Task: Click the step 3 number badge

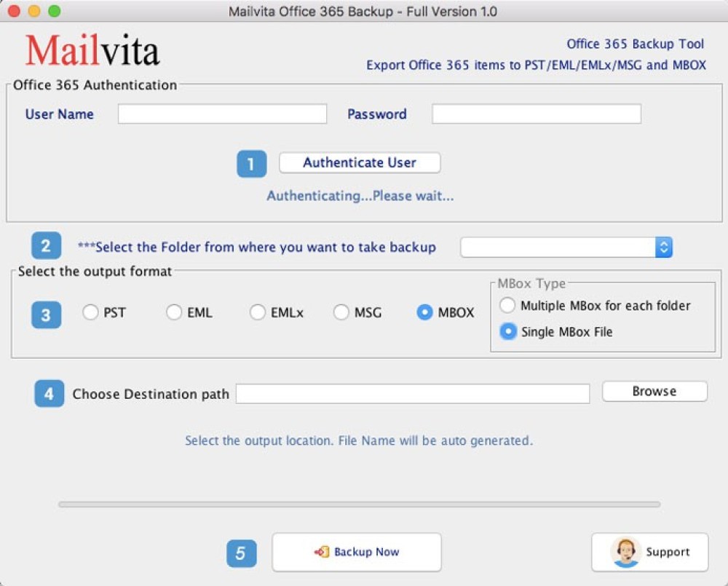Action: tap(46, 314)
